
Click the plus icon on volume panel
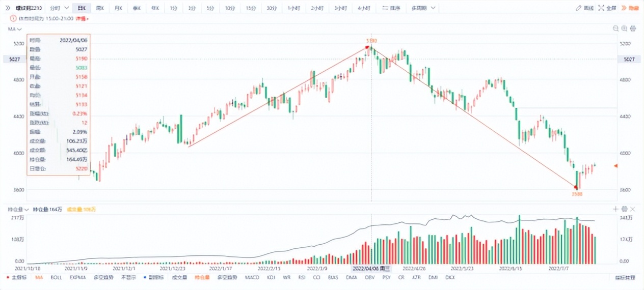coord(615,209)
